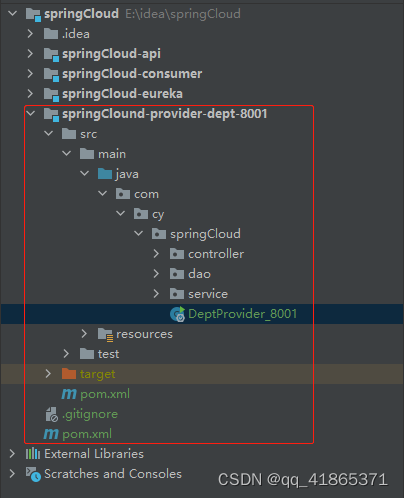Image resolution: width=404 pixels, height=498 pixels.
Task: Collapse the springCloud root project chevron
Action: [x=12, y=14]
